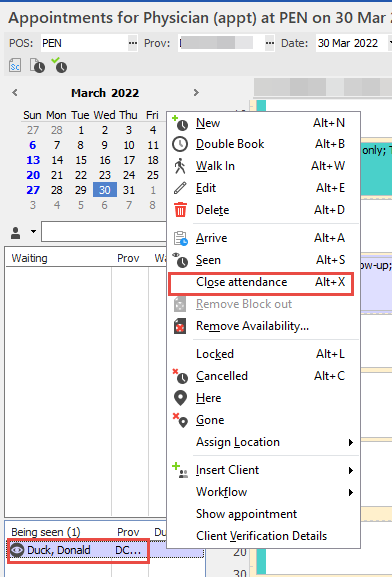Click the green check clock toolbar icon
Image resolution: width=392 pixels, height=577 pixels.
tap(59, 65)
